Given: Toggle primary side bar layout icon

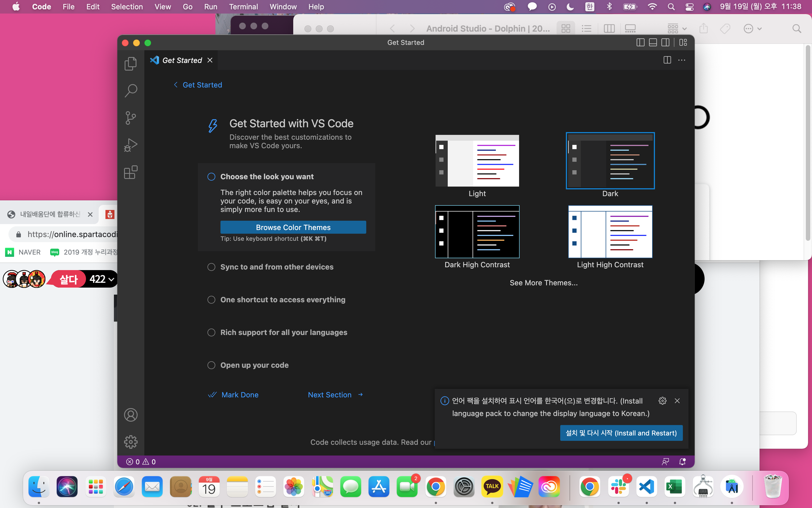Looking at the screenshot, I should tap(640, 42).
